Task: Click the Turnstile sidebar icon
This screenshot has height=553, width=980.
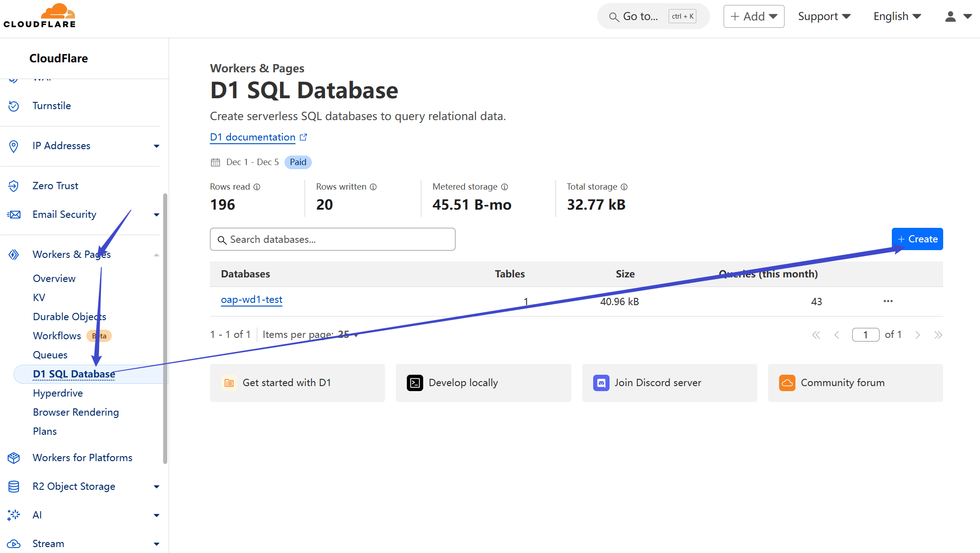Action: 14,106
